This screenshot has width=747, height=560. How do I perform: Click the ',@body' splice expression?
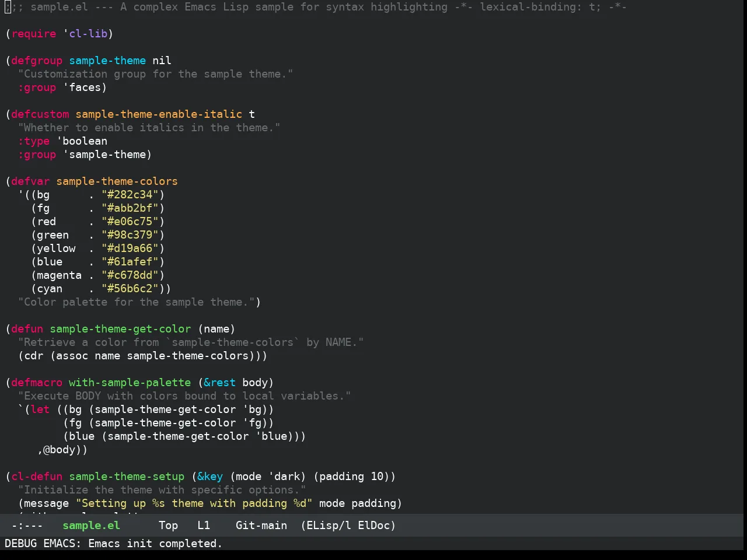(60, 450)
